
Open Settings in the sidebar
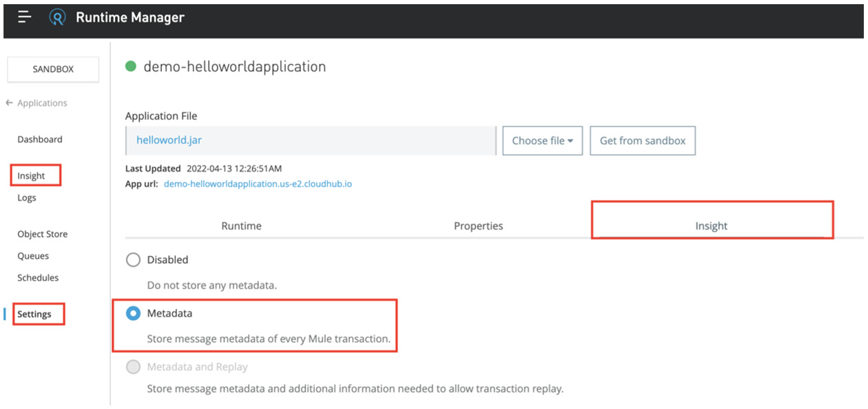click(x=34, y=313)
